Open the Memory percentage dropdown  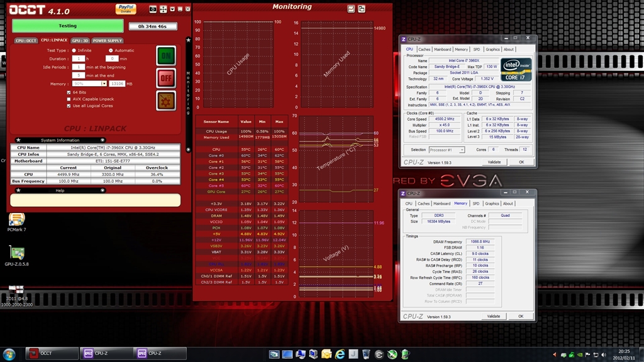(103, 84)
